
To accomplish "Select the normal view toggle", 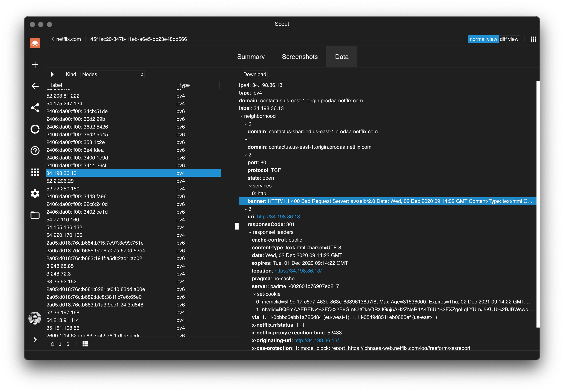I will point(483,39).
